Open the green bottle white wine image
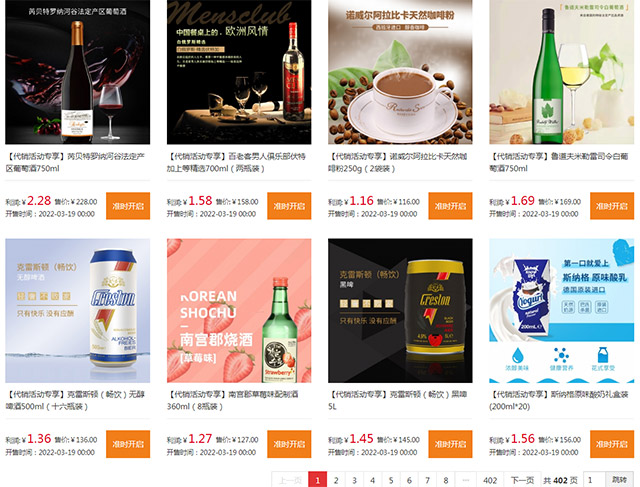This screenshot has height=487, width=640. (x=562, y=72)
